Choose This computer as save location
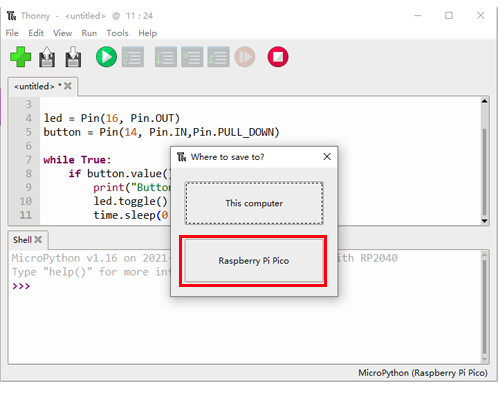Viewport: 500px width, 400px height. click(254, 203)
